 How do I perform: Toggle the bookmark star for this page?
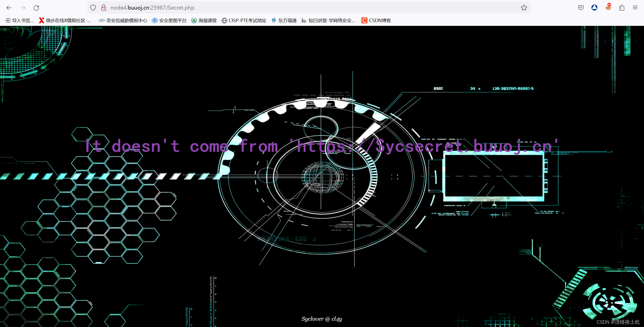[524, 8]
